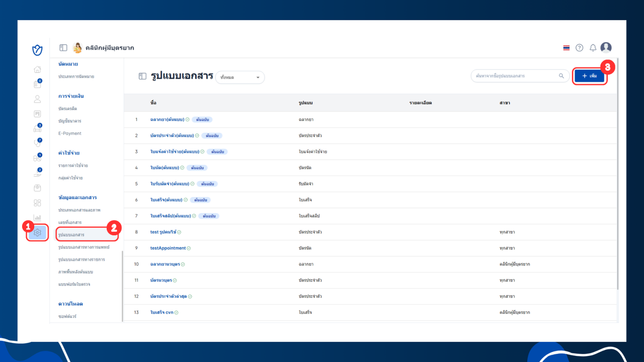Open the hand icon with badge 2
The image size is (644, 362).
(37, 172)
